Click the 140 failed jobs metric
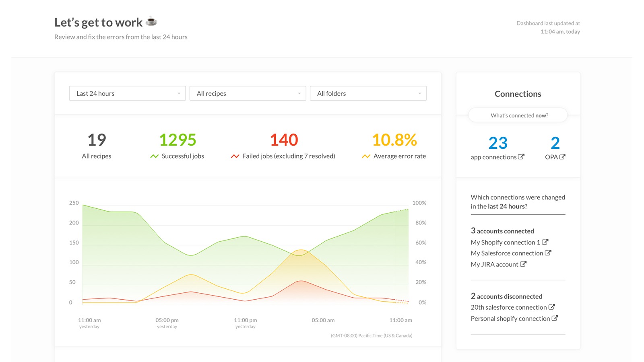Image resolution: width=644 pixels, height=362 pixels. pyautogui.click(x=284, y=140)
